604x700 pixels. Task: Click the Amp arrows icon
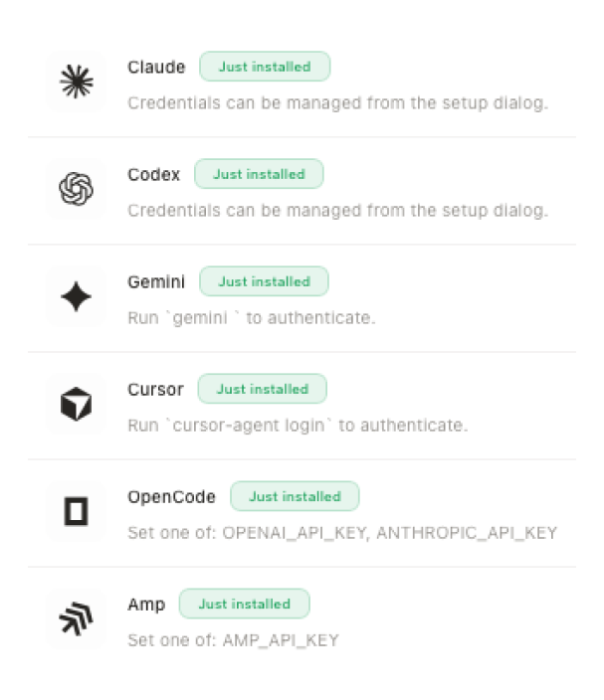tap(76, 618)
